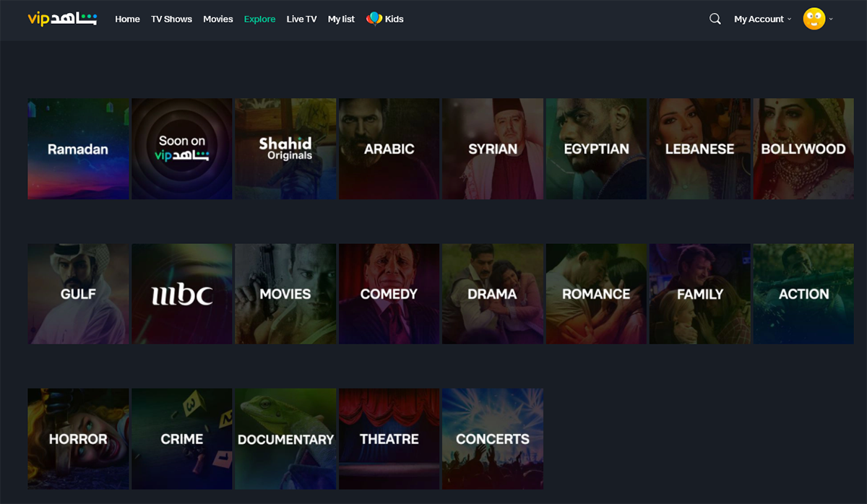
Task: Click the Shahid VIP logo
Action: pos(62,18)
